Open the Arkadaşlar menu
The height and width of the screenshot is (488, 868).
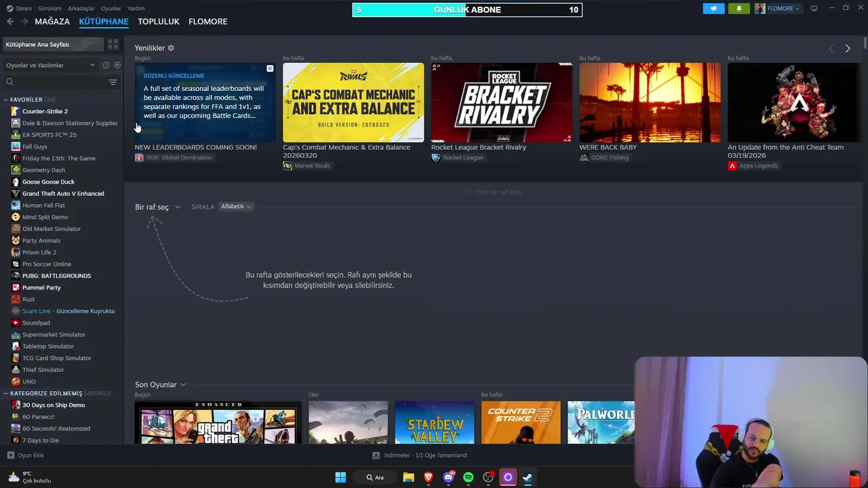pos(81,8)
